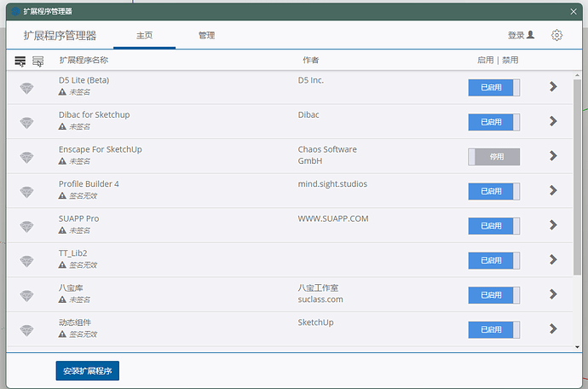Click the gem icon for SUAPP Pro
Screen dimensions: 588x389
click(x=26, y=226)
